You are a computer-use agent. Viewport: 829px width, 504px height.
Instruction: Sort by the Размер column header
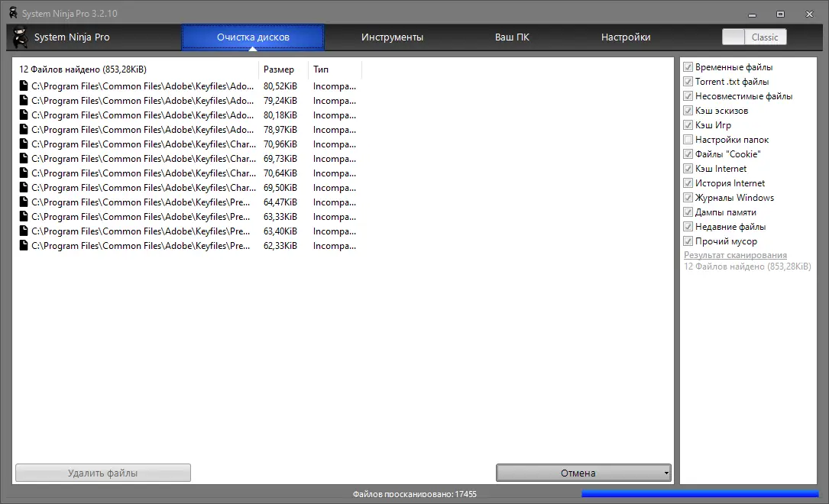pyautogui.click(x=283, y=69)
